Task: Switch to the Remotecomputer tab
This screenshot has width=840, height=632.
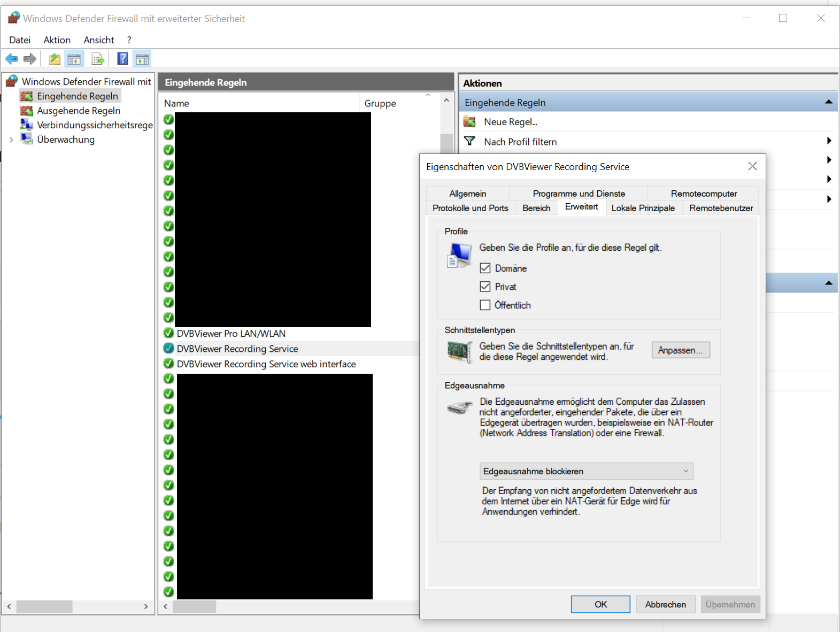Action: (x=704, y=194)
